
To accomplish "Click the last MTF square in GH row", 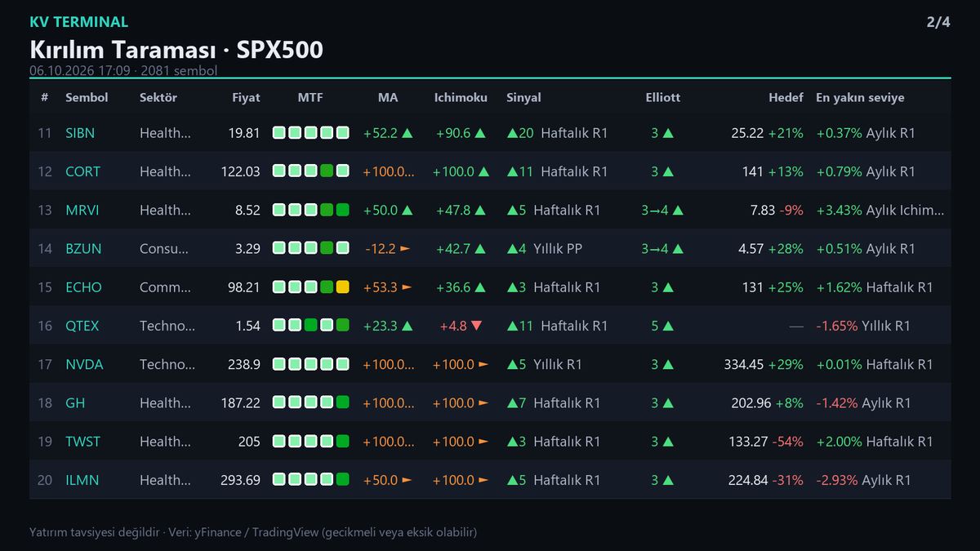I will [342, 402].
